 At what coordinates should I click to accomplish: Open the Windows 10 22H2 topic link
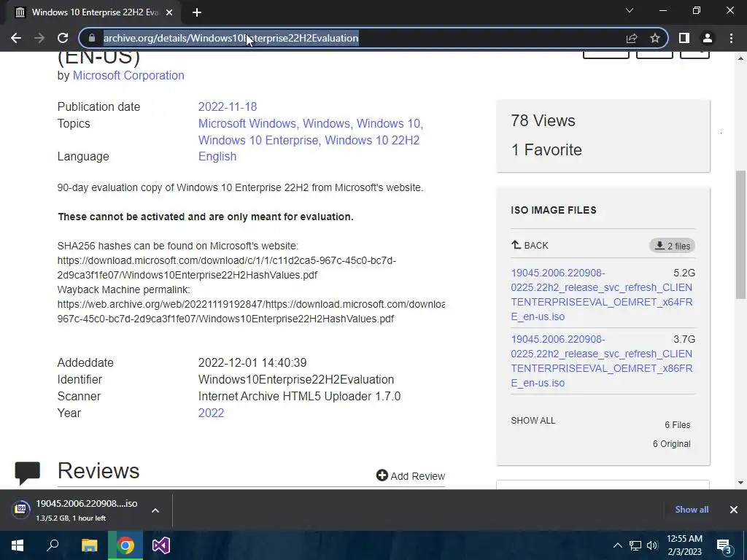(x=372, y=141)
